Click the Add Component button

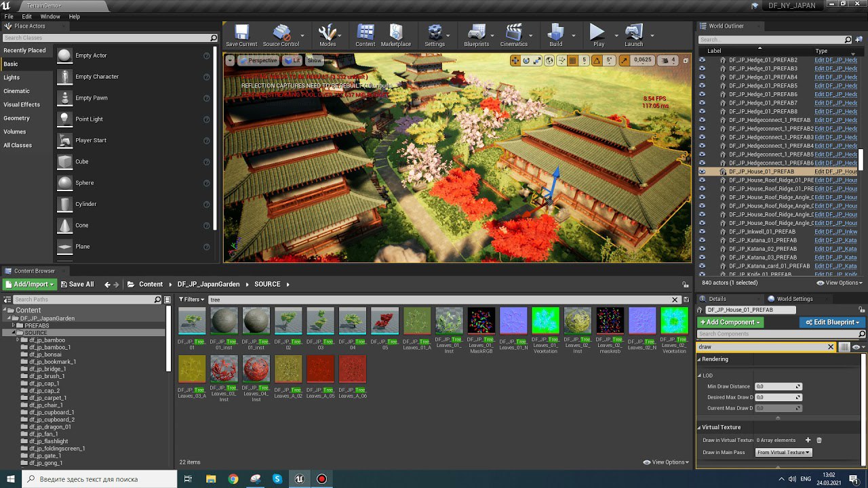[x=730, y=323]
